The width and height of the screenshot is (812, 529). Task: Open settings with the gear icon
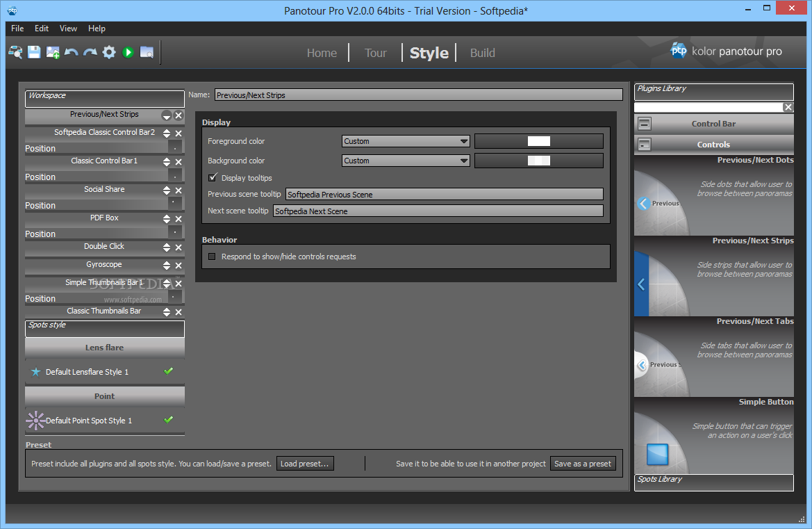(109, 52)
